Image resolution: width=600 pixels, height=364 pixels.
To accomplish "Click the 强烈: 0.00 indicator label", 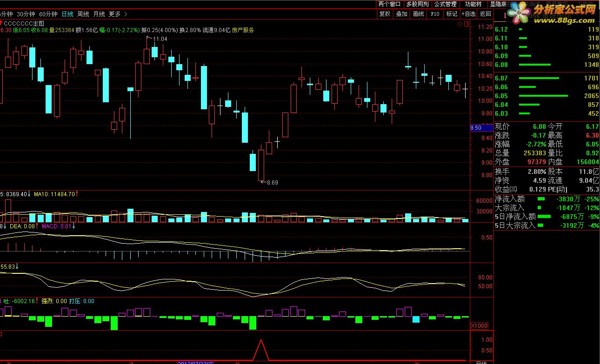I will [54, 301].
